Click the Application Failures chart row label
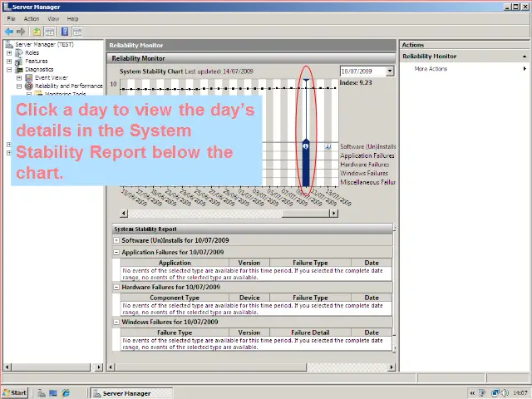The width and height of the screenshot is (532, 399). point(367,155)
